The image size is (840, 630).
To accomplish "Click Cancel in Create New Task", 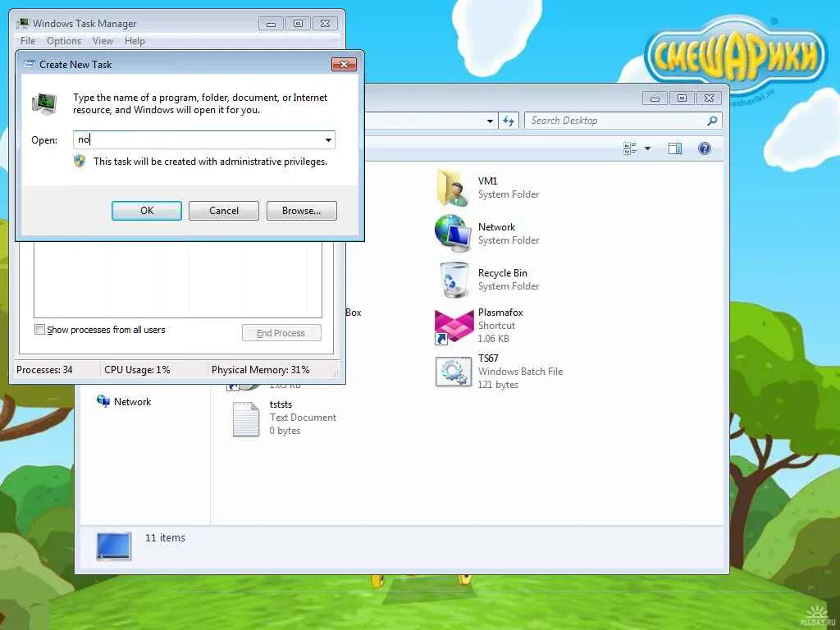I will 224,211.
